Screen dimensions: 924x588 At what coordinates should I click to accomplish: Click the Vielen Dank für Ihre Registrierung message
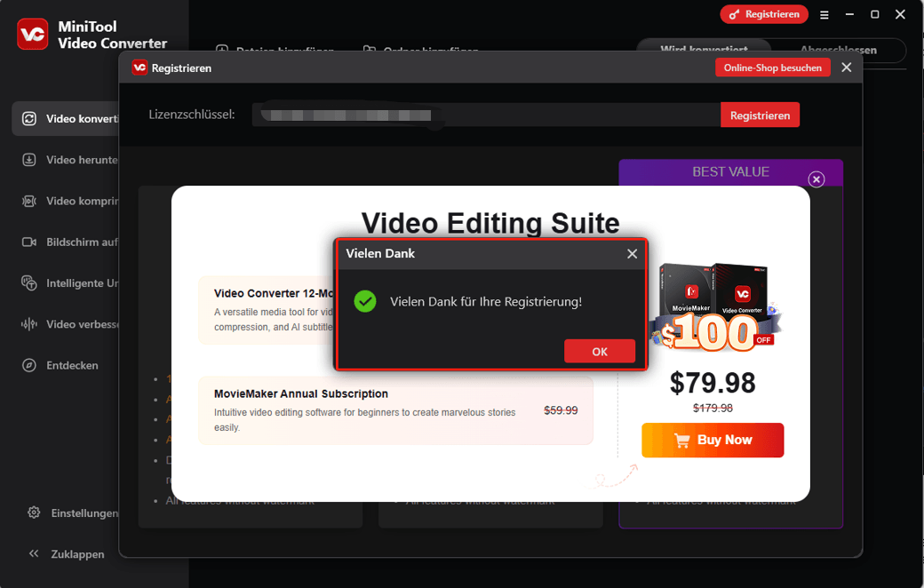click(x=486, y=302)
